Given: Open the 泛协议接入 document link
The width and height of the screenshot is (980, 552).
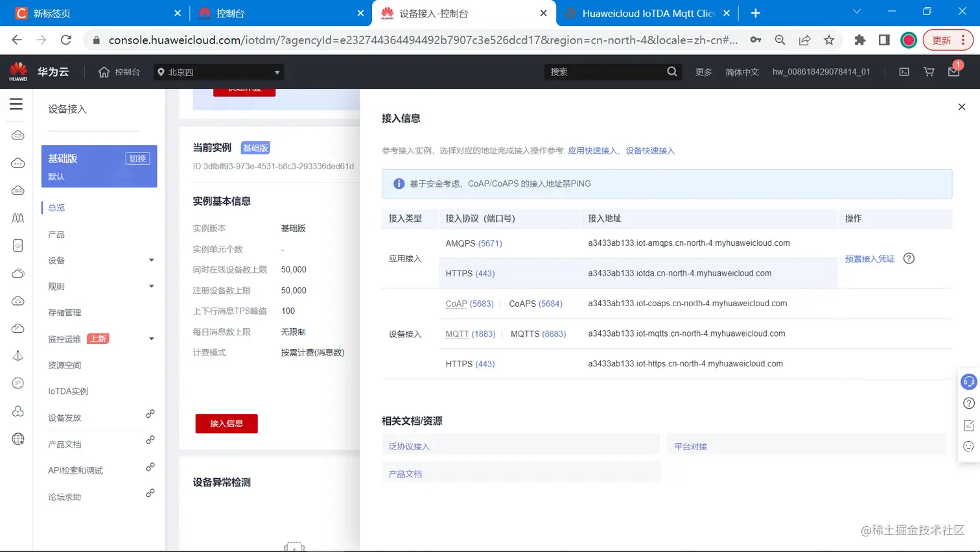Looking at the screenshot, I should [x=409, y=446].
